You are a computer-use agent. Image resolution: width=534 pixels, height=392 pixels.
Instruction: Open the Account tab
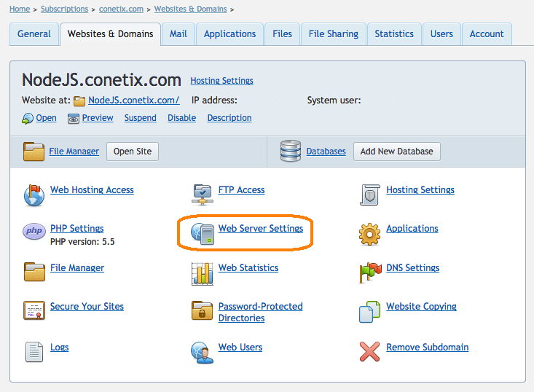(487, 34)
